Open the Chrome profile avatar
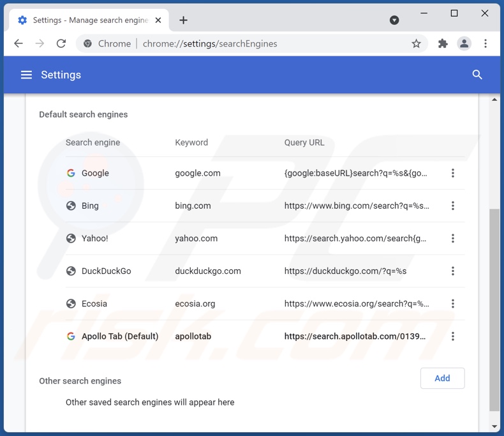Screen dimensions: 504x436 (464, 43)
